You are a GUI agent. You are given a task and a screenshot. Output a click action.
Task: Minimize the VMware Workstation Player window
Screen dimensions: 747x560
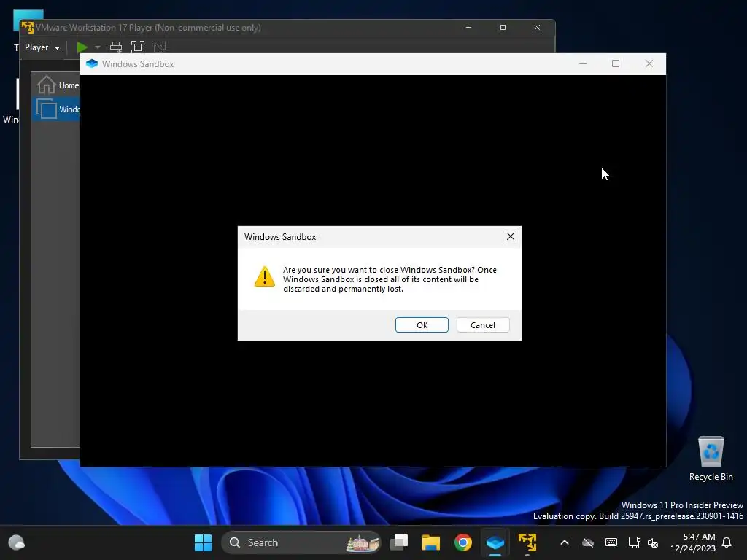point(468,27)
